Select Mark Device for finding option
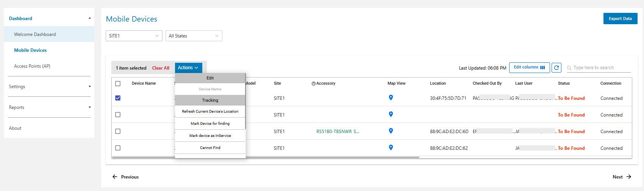 click(x=210, y=124)
